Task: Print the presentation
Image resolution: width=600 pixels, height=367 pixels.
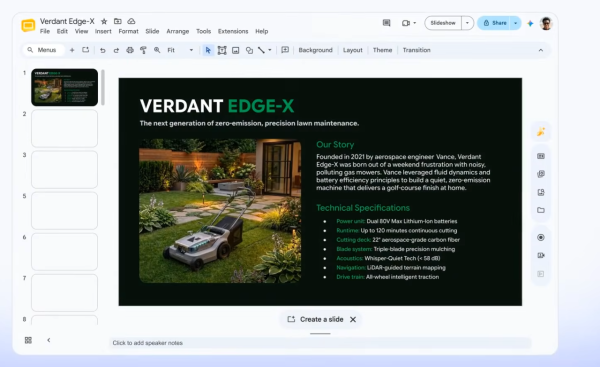Action: 130,50
